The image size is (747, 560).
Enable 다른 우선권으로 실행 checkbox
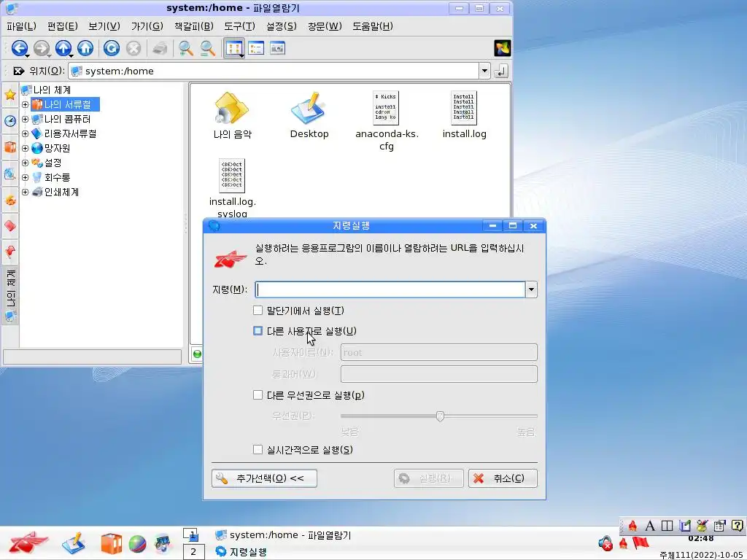point(258,394)
